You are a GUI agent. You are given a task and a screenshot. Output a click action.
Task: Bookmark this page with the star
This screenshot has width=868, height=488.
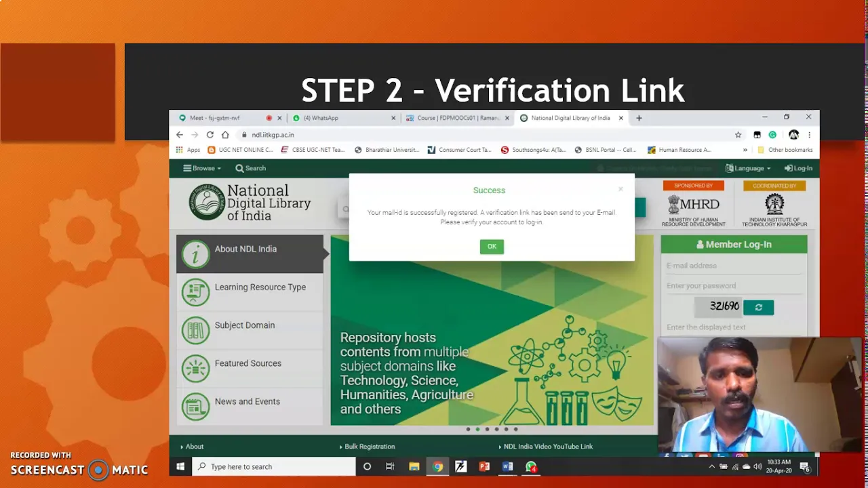pyautogui.click(x=738, y=135)
